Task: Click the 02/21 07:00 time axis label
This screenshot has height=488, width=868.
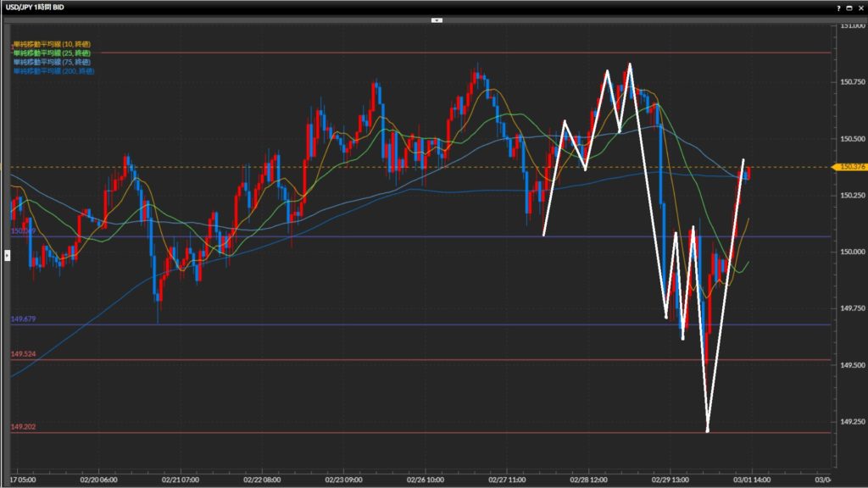Action: [x=181, y=479]
